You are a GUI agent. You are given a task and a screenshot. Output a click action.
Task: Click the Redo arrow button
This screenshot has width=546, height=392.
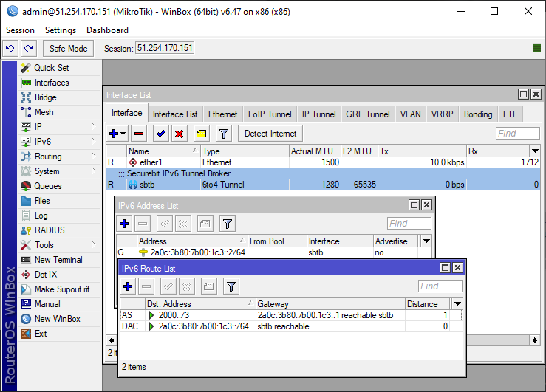[29, 48]
